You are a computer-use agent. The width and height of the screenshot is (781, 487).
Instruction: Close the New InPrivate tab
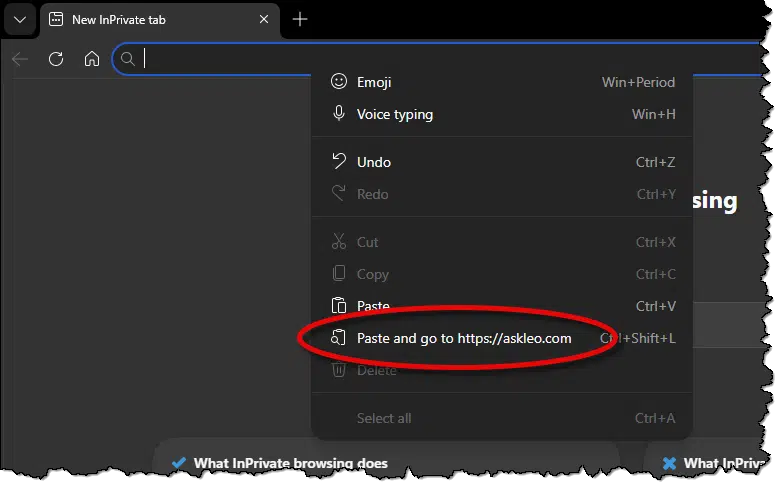pos(264,19)
